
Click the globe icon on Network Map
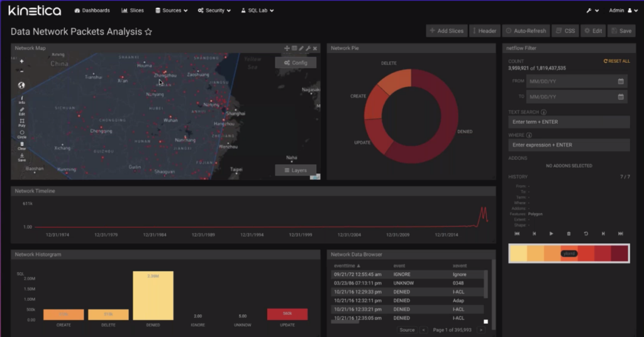(x=21, y=86)
